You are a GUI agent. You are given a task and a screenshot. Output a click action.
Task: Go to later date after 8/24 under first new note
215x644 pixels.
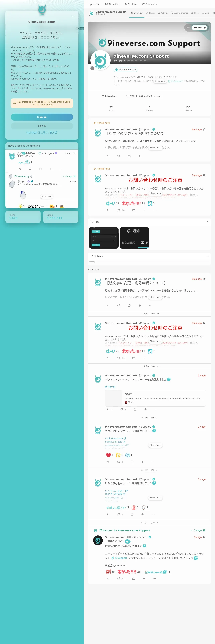(x=158, y=314)
